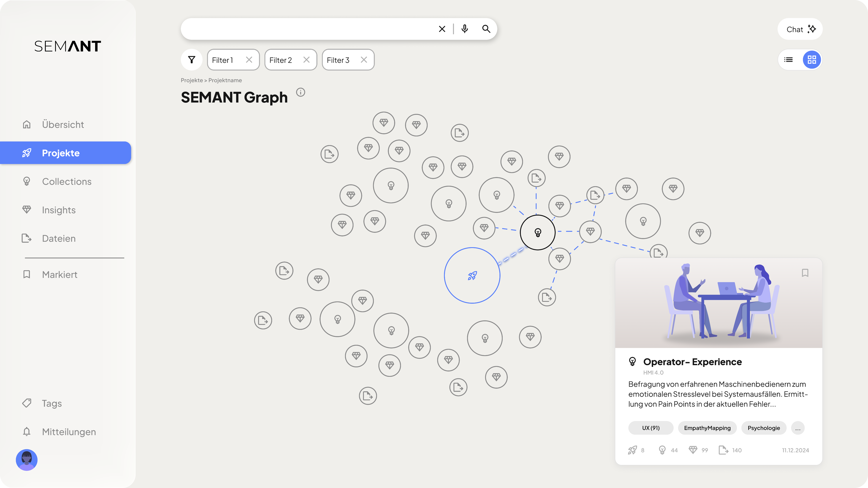The height and width of the screenshot is (488, 868).
Task: Bookmark the Operator-Experience card
Action: (x=805, y=273)
